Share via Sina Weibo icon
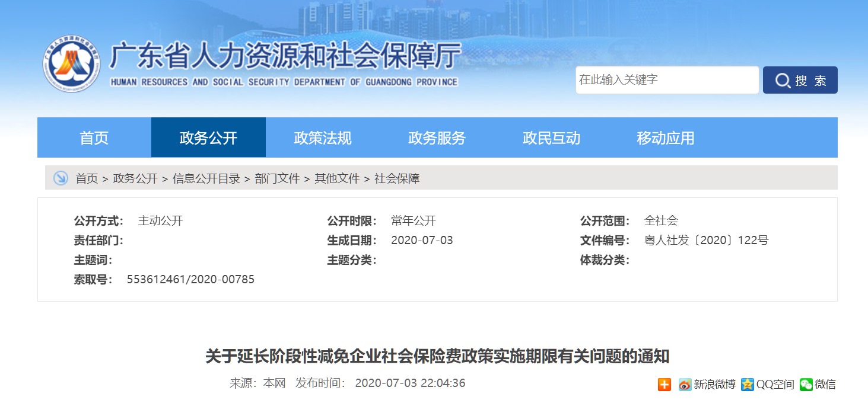The width and height of the screenshot is (868, 400). point(685,384)
